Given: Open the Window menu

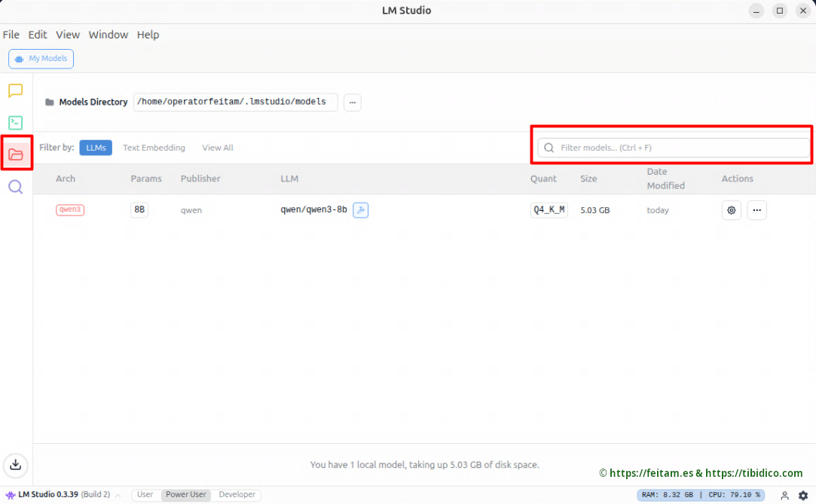Looking at the screenshot, I should (x=108, y=35).
